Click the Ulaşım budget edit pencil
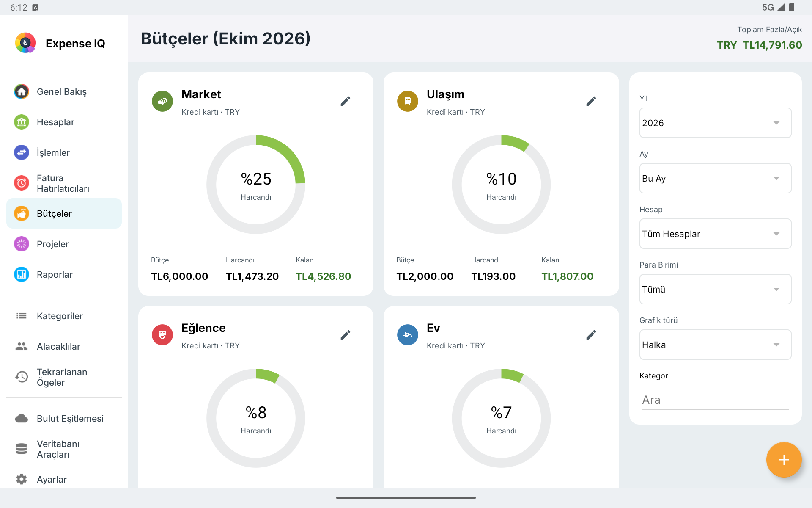This screenshot has height=508, width=812. click(x=591, y=101)
